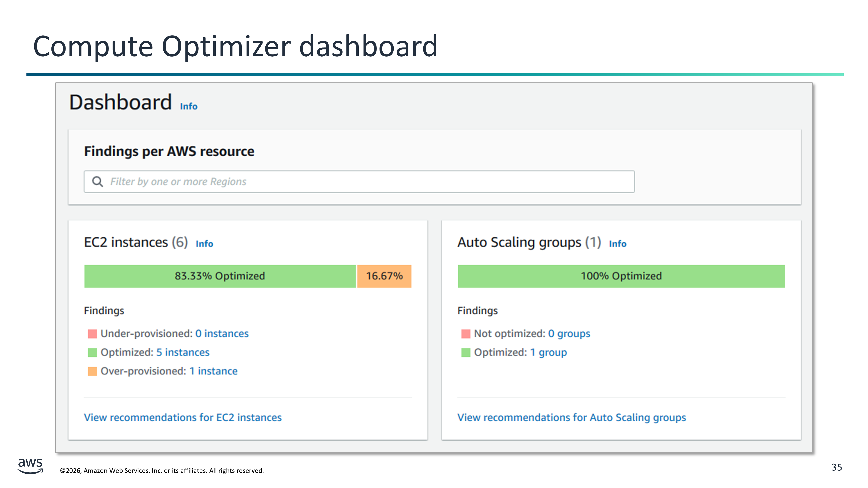868x488 pixels.
Task: Open the 5 instances optimized link
Action: pyautogui.click(x=183, y=352)
